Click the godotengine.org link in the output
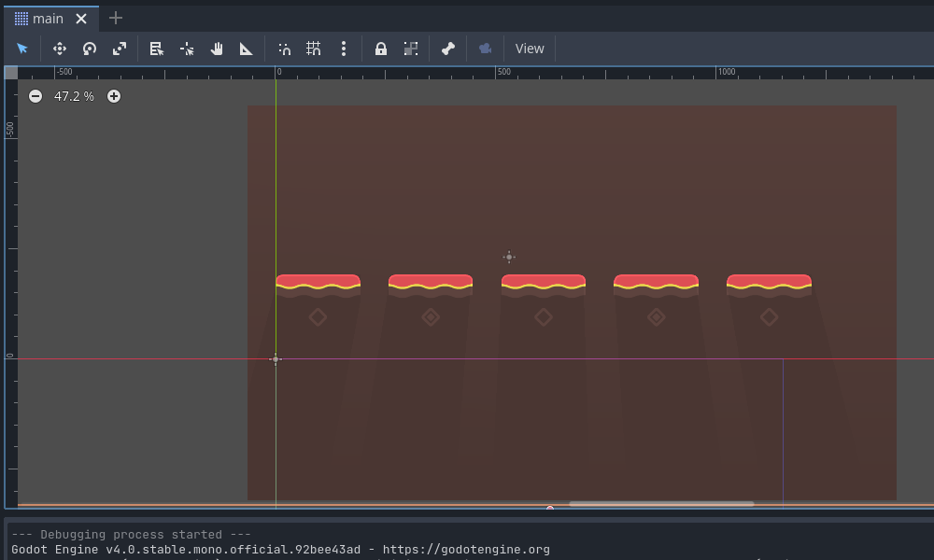Viewport: 934px width, 560px height. pos(466,550)
